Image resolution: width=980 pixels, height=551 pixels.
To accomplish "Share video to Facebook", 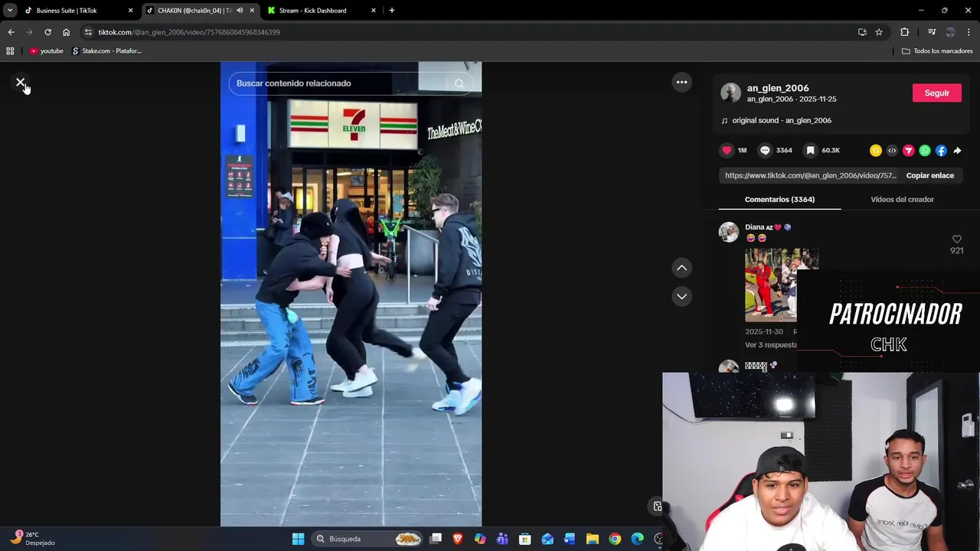I will (941, 151).
